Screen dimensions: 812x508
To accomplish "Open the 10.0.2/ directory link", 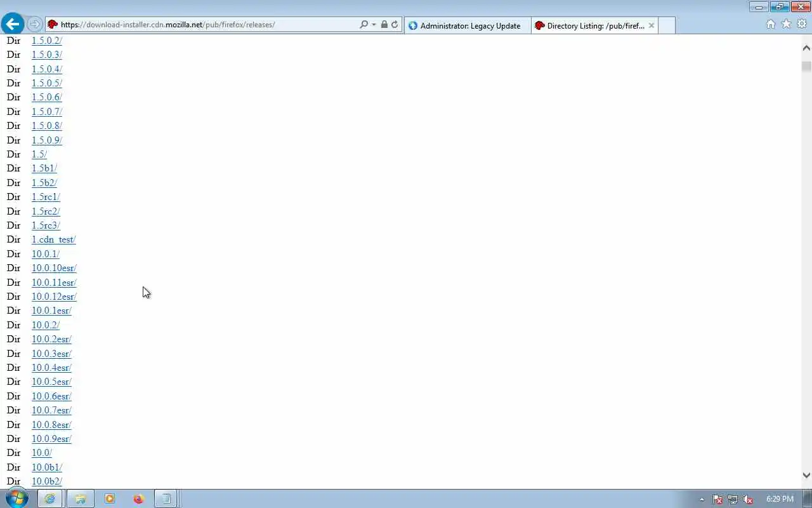I will 46,324.
